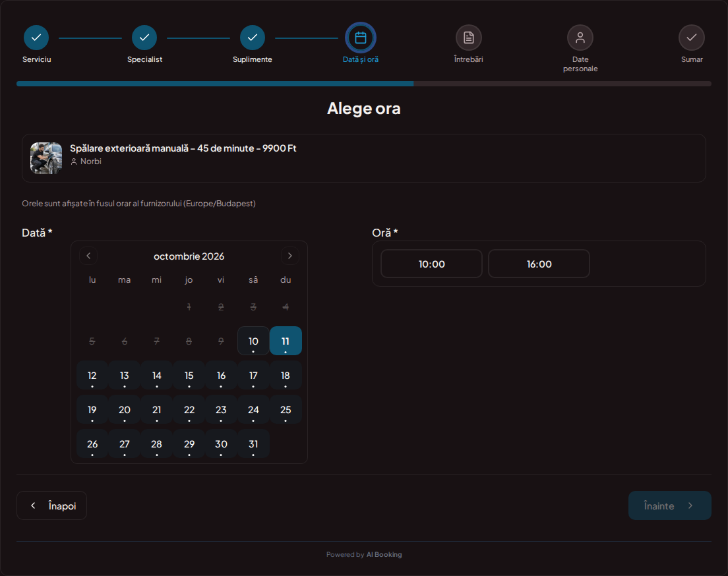
Task: Pick the 15th of October
Action: pyautogui.click(x=189, y=375)
